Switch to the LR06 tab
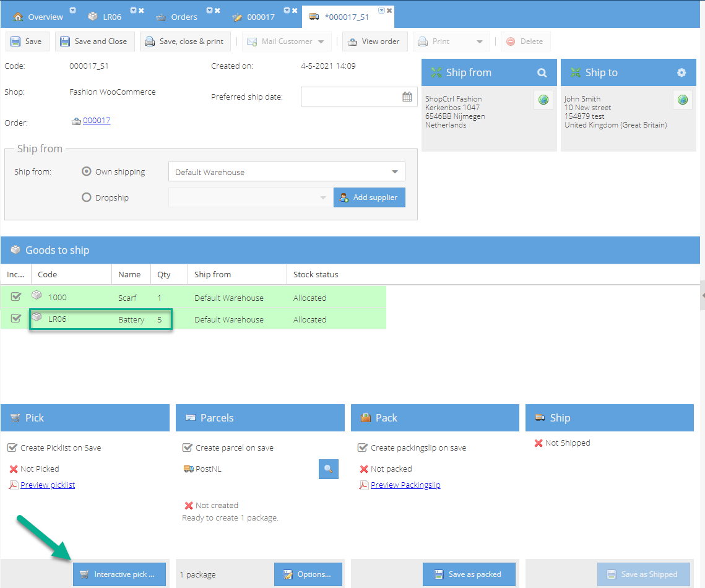This screenshot has height=588, width=705. click(x=112, y=17)
